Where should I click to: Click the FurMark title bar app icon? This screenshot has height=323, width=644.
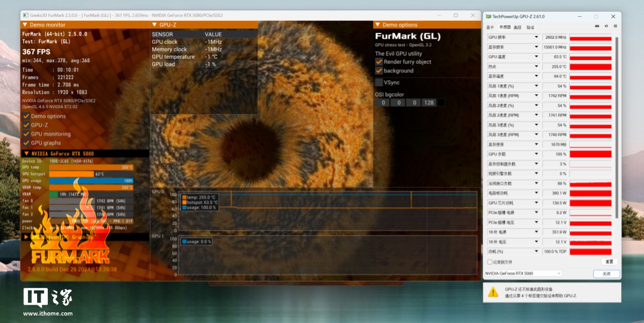[26, 16]
